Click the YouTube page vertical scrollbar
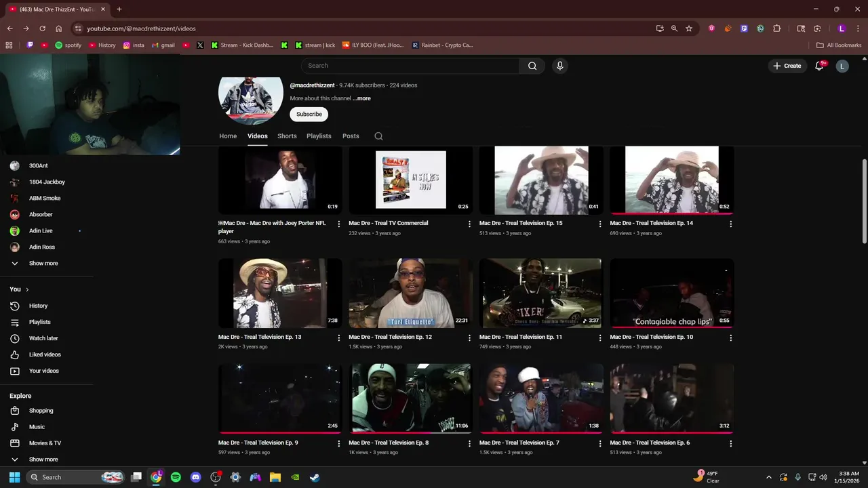This screenshot has width=868, height=488. [864, 202]
